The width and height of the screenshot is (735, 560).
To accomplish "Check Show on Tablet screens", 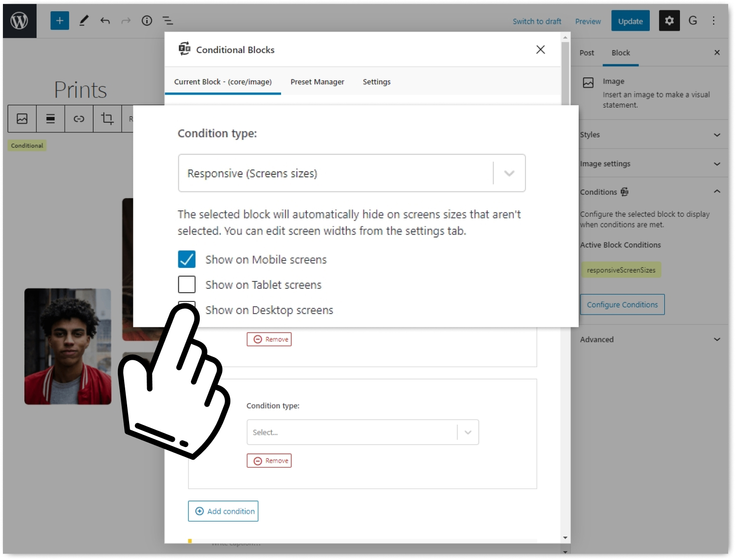I will pyautogui.click(x=187, y=285).
